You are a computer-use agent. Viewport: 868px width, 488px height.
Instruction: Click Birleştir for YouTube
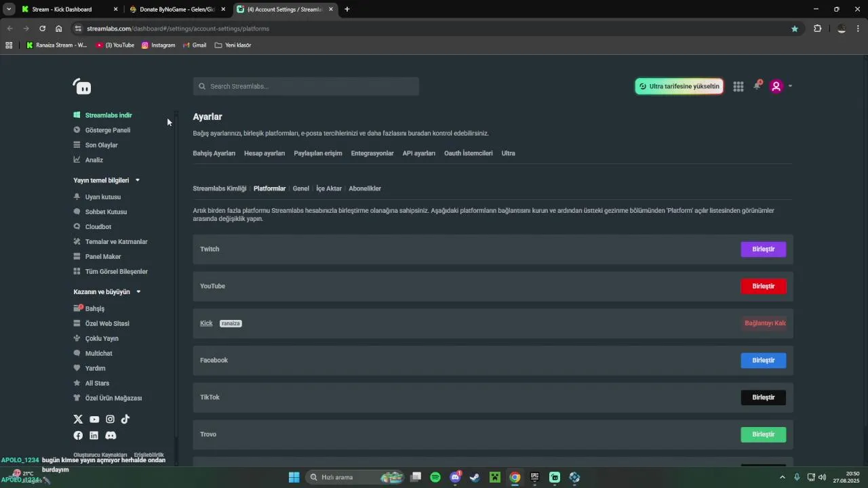pos(764,286)
